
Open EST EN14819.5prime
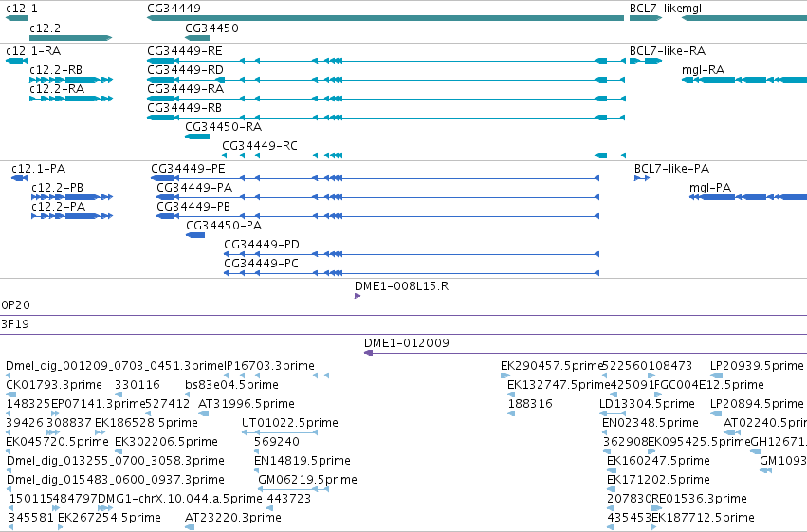[x=257, y=470]
